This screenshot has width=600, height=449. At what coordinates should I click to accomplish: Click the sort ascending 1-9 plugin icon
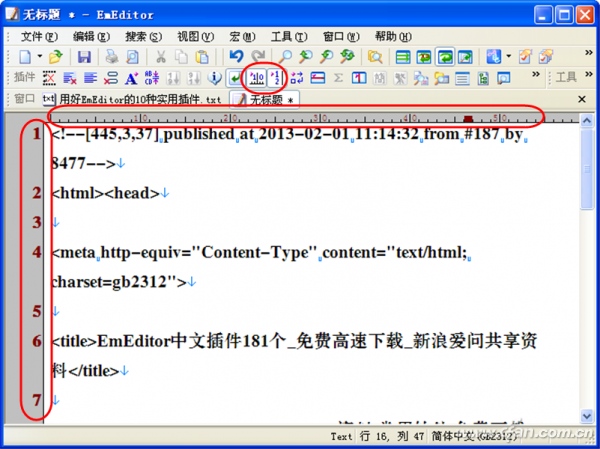tap(173, 78)
